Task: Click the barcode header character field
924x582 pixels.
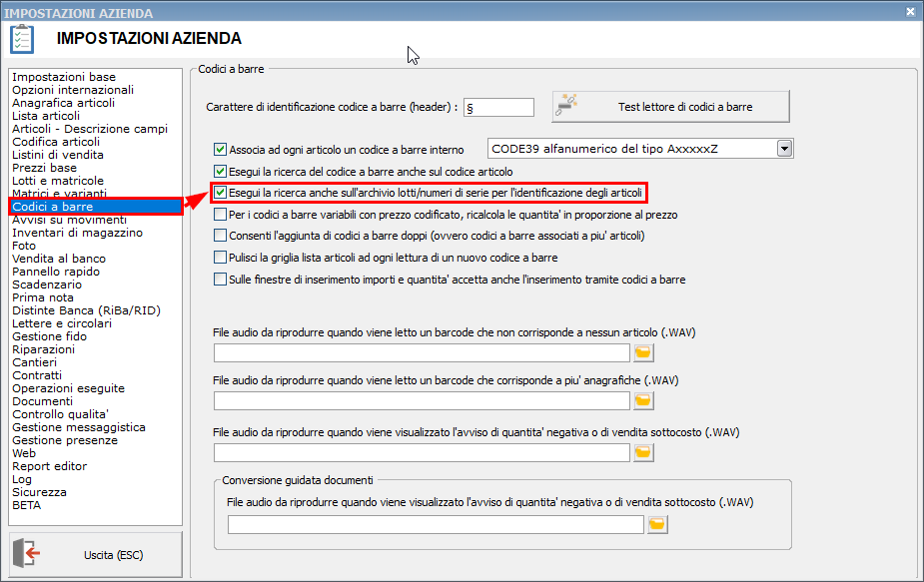Action: point(498,107)
